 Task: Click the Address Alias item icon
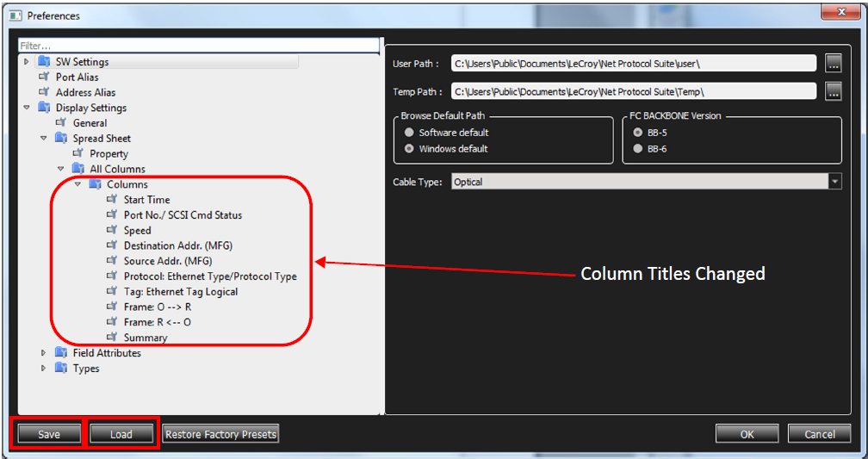[x=44, y=92]
